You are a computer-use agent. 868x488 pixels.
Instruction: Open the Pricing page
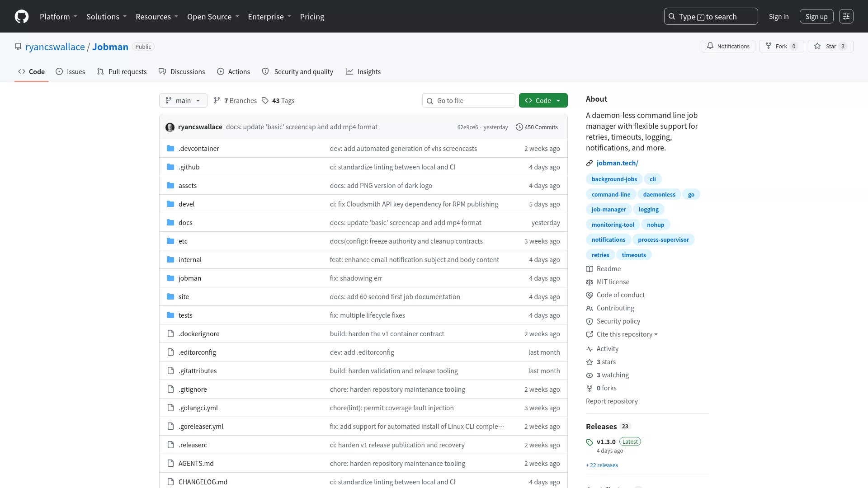click(x=312, y=17)
